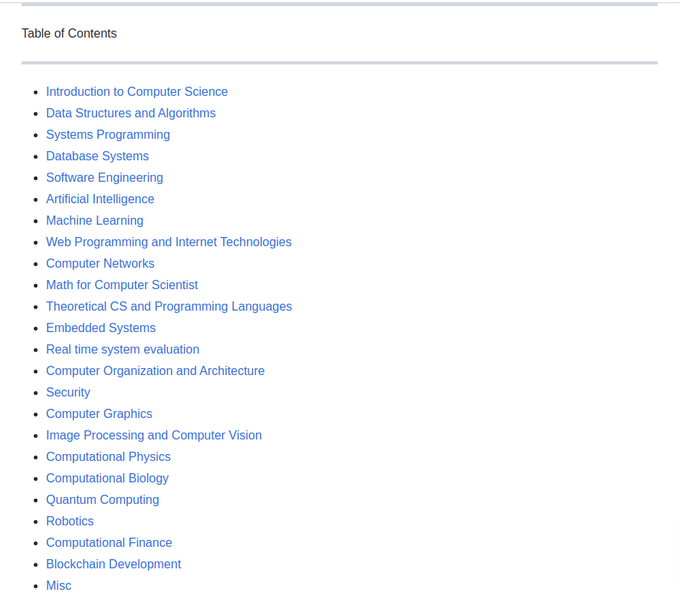Screen dimensions: 680x599
Task: Open the Introduction to Computer Science link
Action: click(137, 92)
